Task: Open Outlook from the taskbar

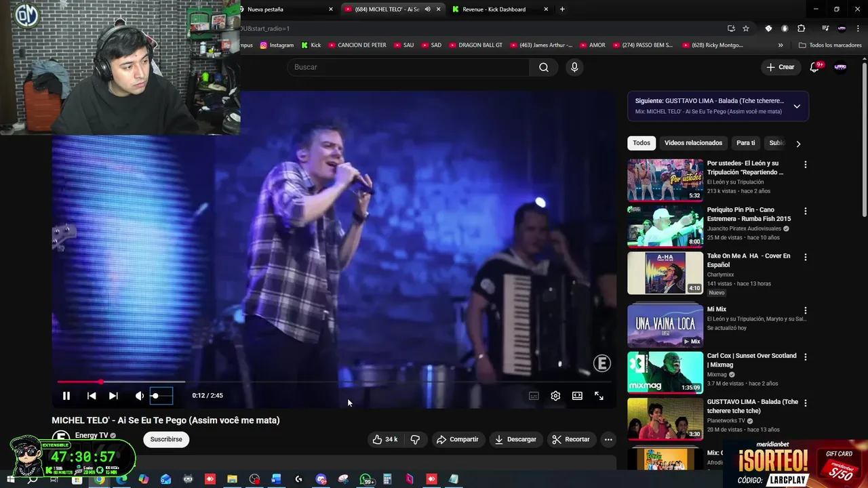Action: click(165, 479)
